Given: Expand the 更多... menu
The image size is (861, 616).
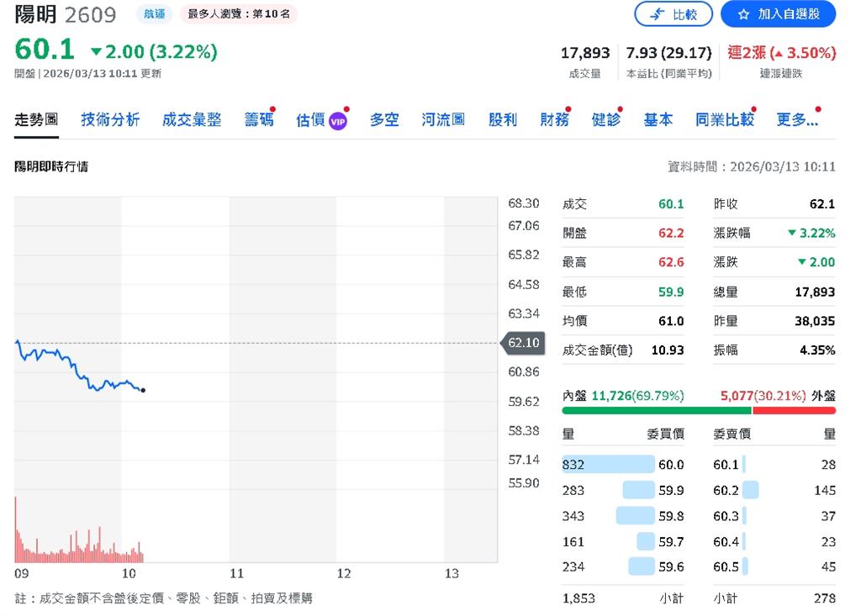Looking at the screenshot, I should 797,119.
